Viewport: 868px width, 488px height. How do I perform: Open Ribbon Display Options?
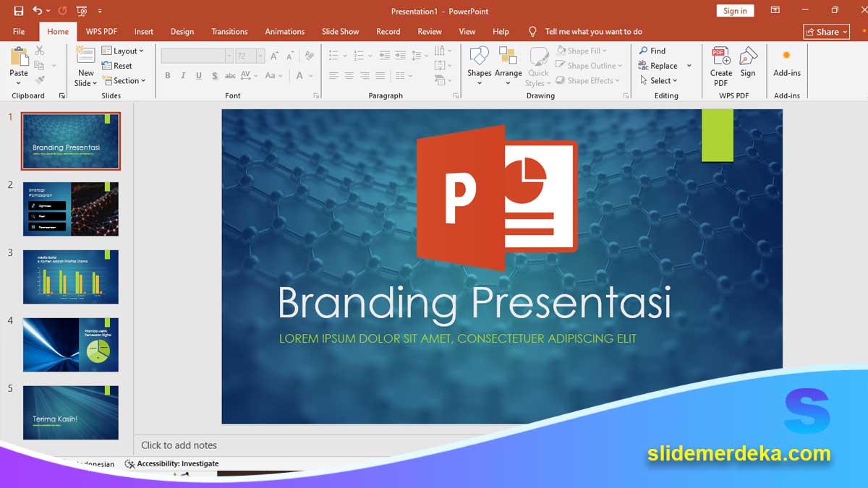(x=775, y=11)
